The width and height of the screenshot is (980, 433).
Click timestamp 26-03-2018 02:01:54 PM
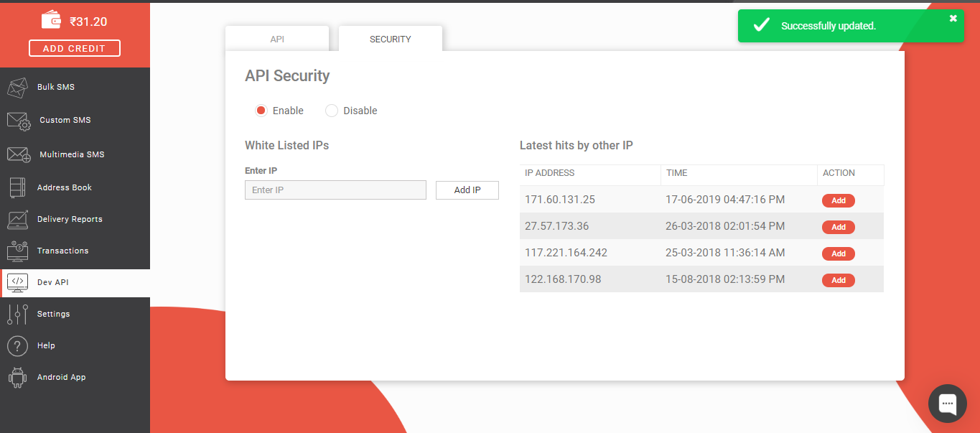(x=725, y=226)
